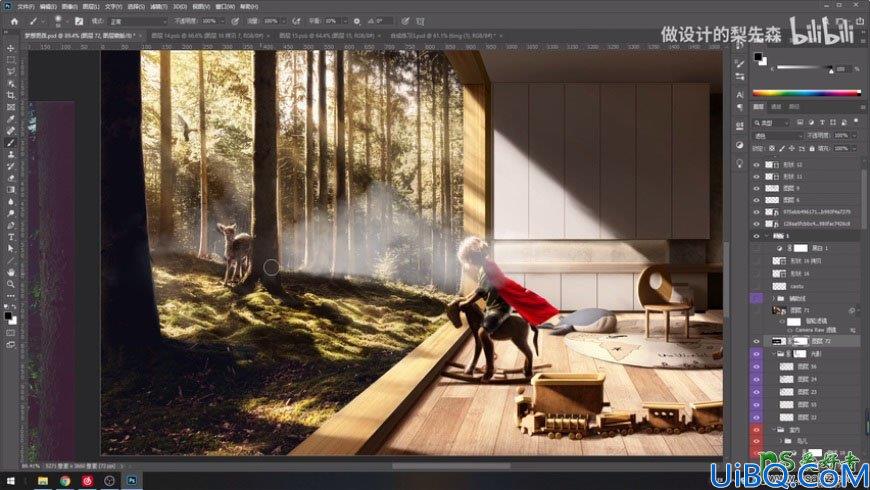Screen dimensions: 870x490
Task: Open layer blend mode dropdown
Action: 777,135
